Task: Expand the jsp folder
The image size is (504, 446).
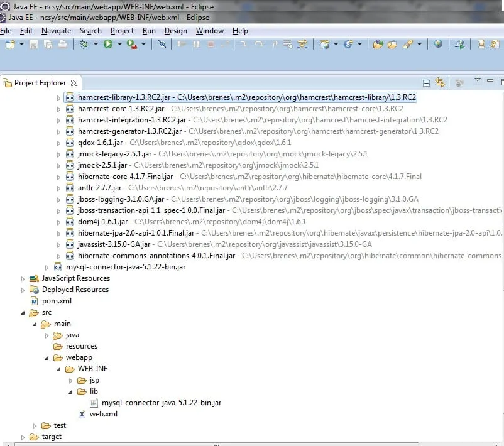Action: pyautogui.click(x=70, y=381)
